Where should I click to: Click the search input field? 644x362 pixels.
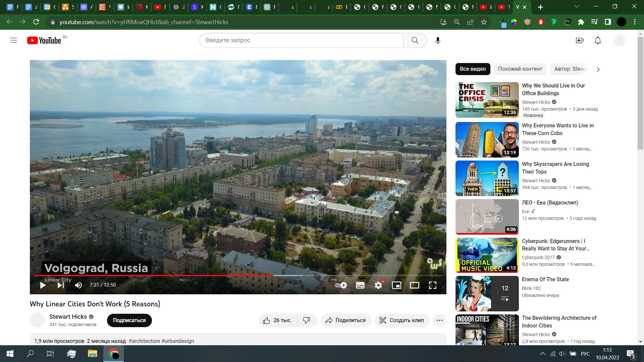pos(301,40)
